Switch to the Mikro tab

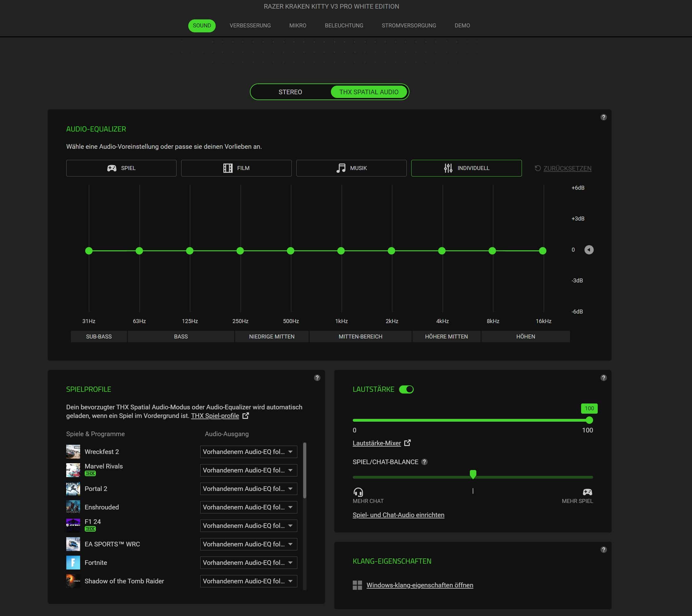pyautogui.click(x=298, y=26)
